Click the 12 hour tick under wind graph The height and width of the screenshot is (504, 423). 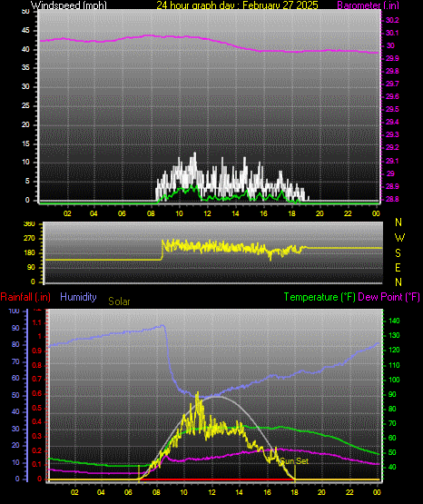207,213
